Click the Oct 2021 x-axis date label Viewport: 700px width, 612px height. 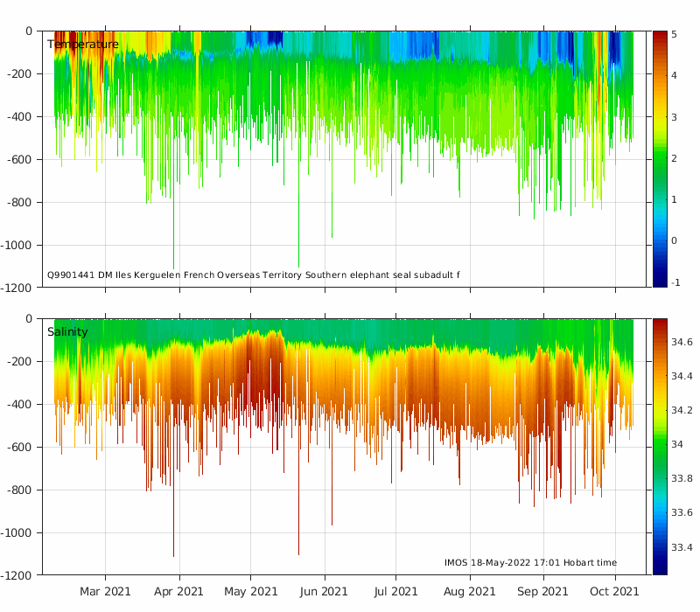(x=614, y=592)
